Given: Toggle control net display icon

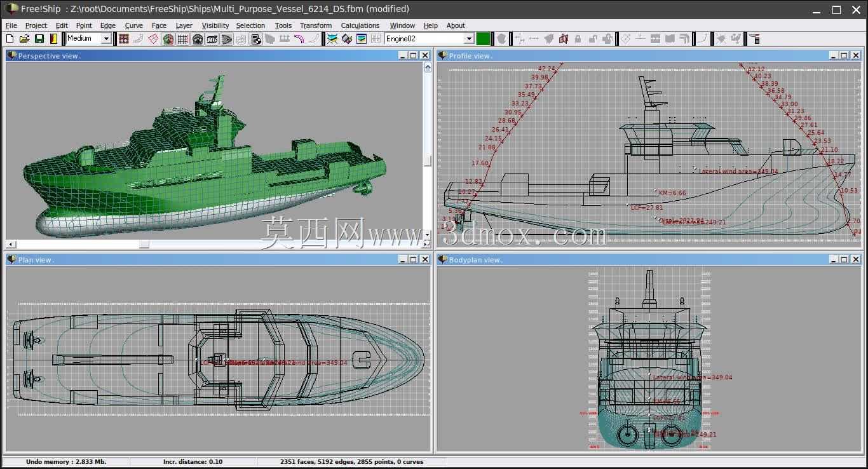Looking at the screenshot, I should (x=123, y=39).
